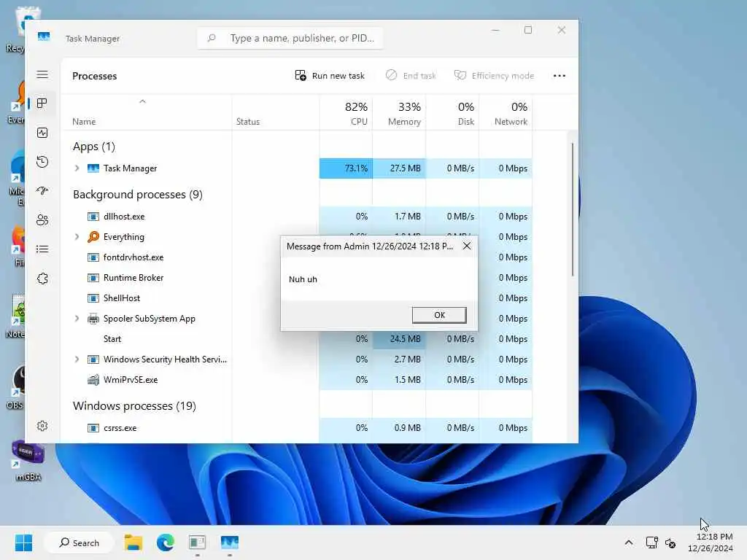Click the Spooler SubSystem App printer icon
The height and width of the screenshot is (560, 747).
coord(93,319)
